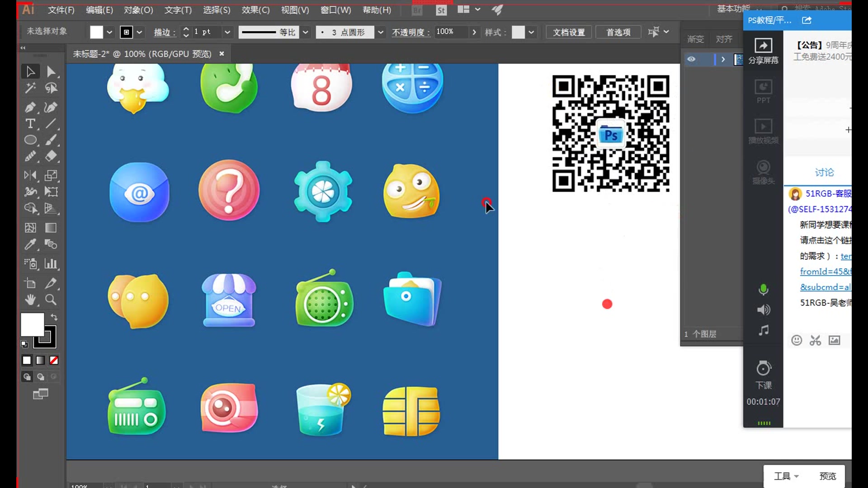Screen dimensions: 868x488
Task: Toggle speaker volume in class panel
Action: click(764, 310)
